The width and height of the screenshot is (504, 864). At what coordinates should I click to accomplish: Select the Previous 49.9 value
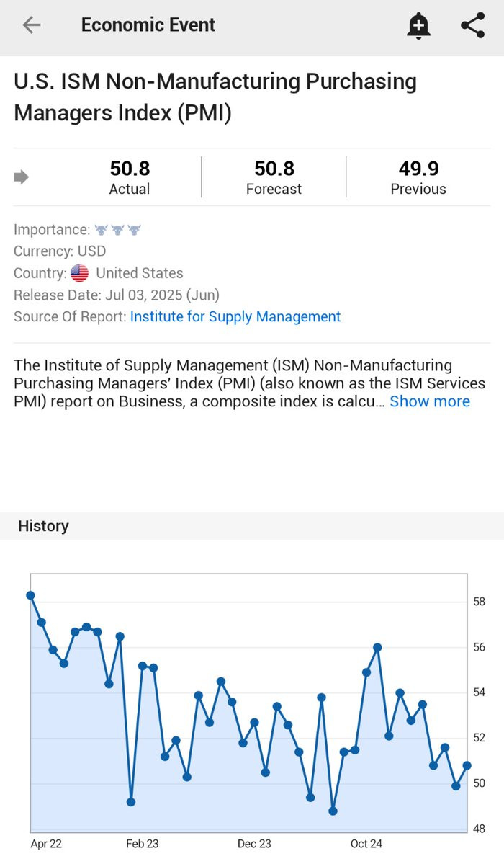coord(418,169)
